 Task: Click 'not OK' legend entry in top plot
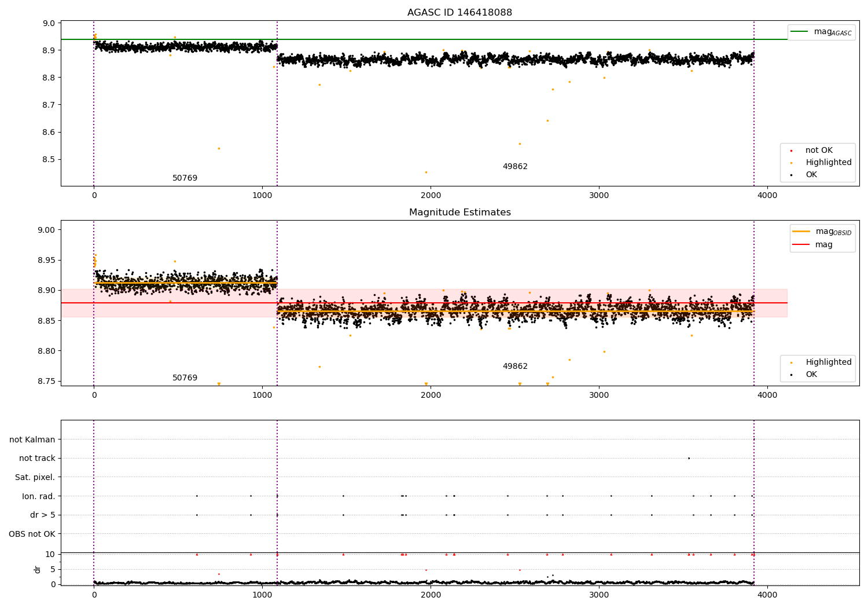coord(819,151)
